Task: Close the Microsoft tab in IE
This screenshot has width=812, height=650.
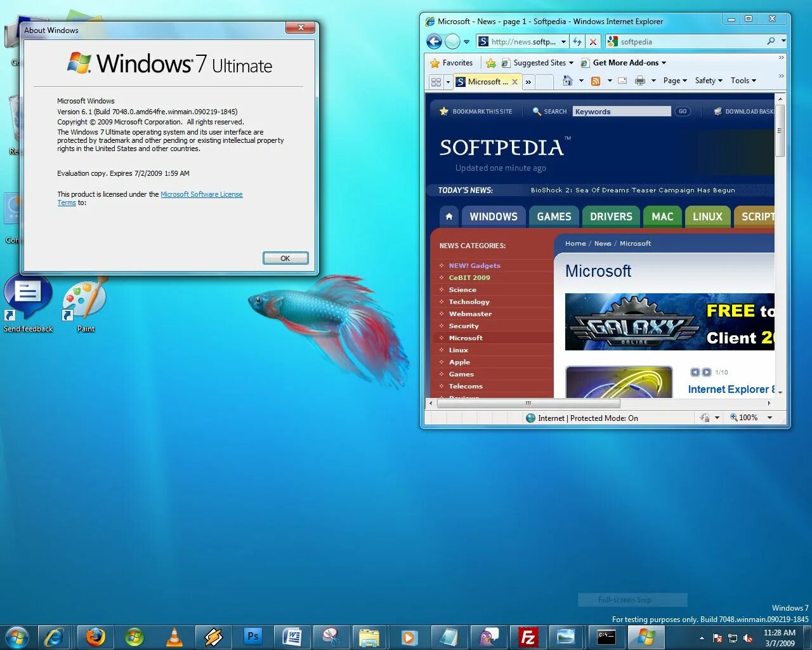Action: (514, 82)
